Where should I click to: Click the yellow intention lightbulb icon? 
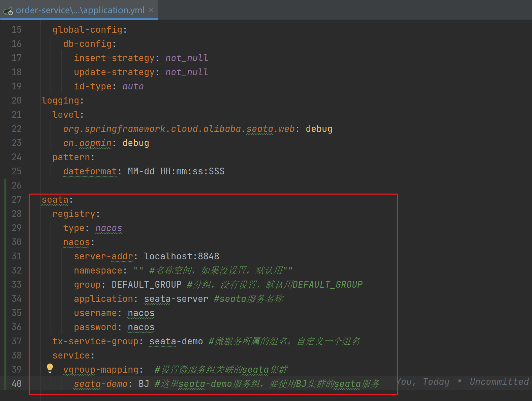pos(50,368)
